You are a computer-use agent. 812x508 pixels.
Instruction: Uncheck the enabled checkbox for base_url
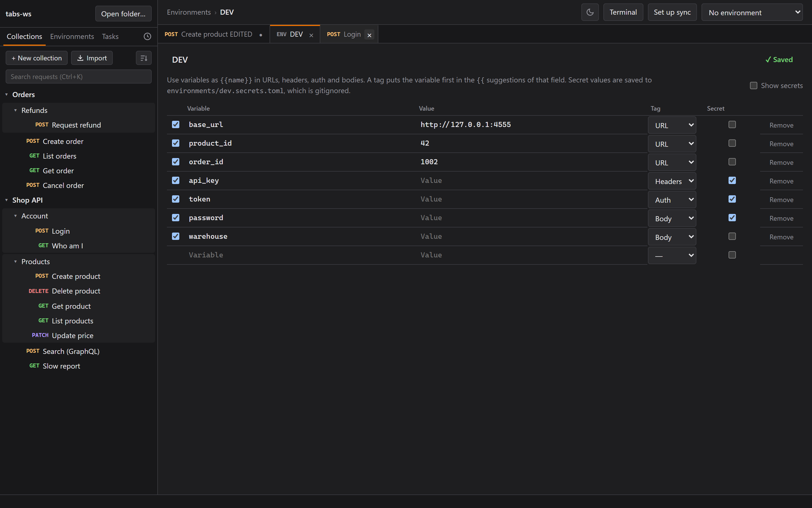coord(175,125)
